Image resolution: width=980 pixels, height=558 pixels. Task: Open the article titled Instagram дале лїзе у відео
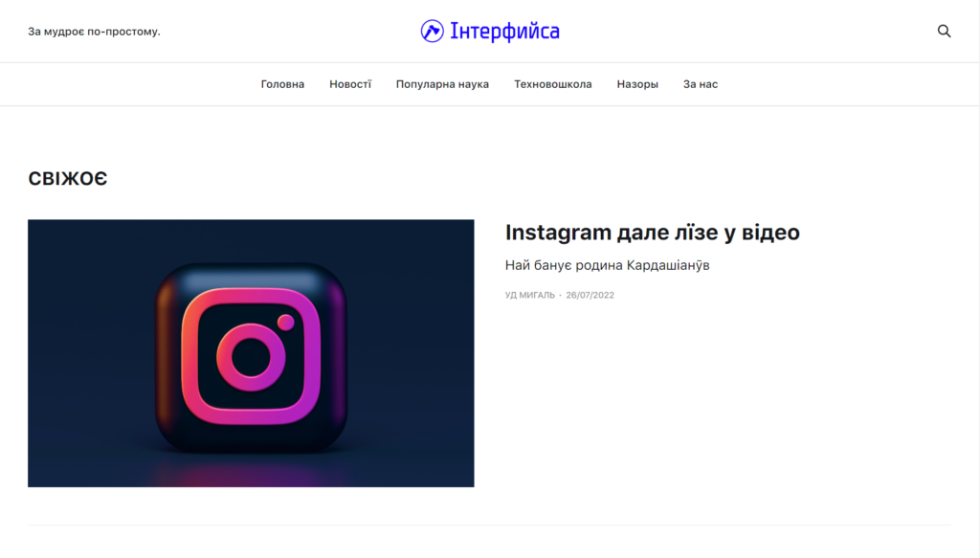tap(652, 233)
